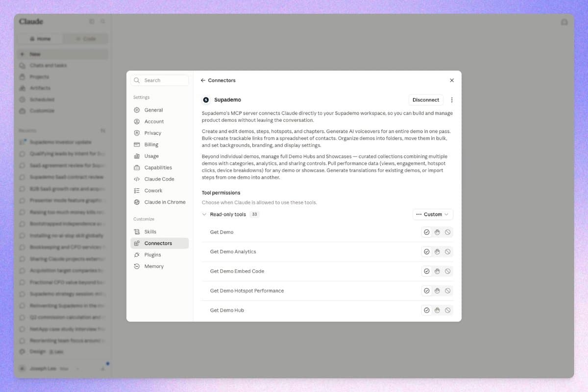Image resolution: width=588 pixels, height=392 pixels.
Task: Open Plugins under Customize
Action: point(160,255)
